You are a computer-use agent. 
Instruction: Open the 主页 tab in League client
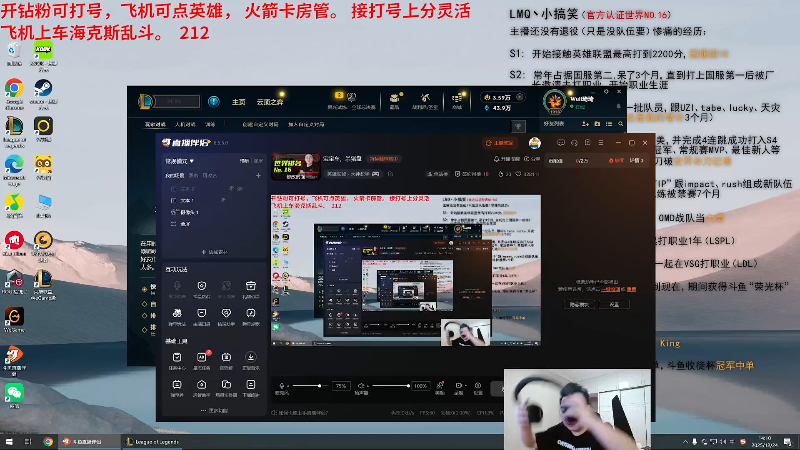[239, 102]
